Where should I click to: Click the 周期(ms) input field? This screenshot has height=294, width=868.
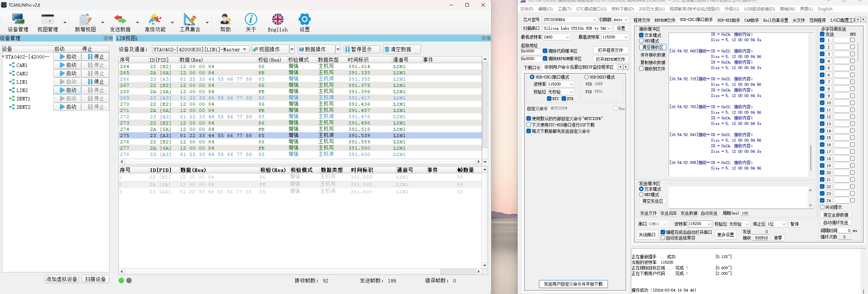tap(745, 213)
